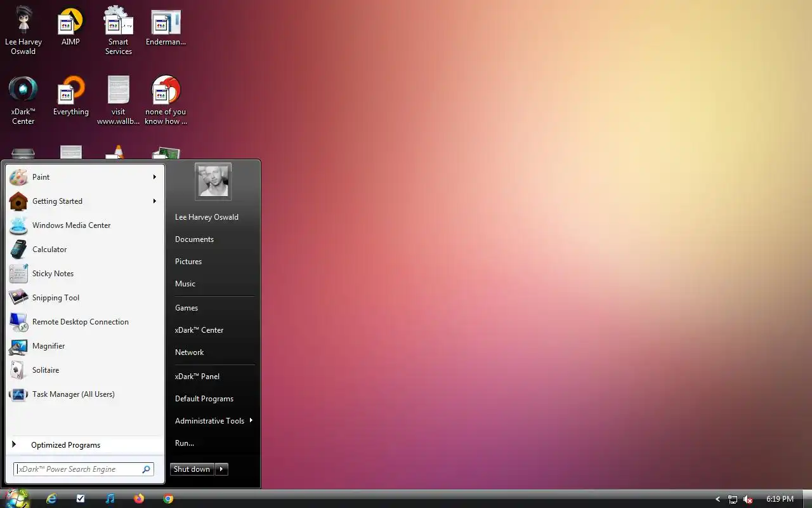This screenshot has width=812, height=508.
Task: Click the Start orb on the taskbar
Action: pyautogui.click(x=17, y=498)
